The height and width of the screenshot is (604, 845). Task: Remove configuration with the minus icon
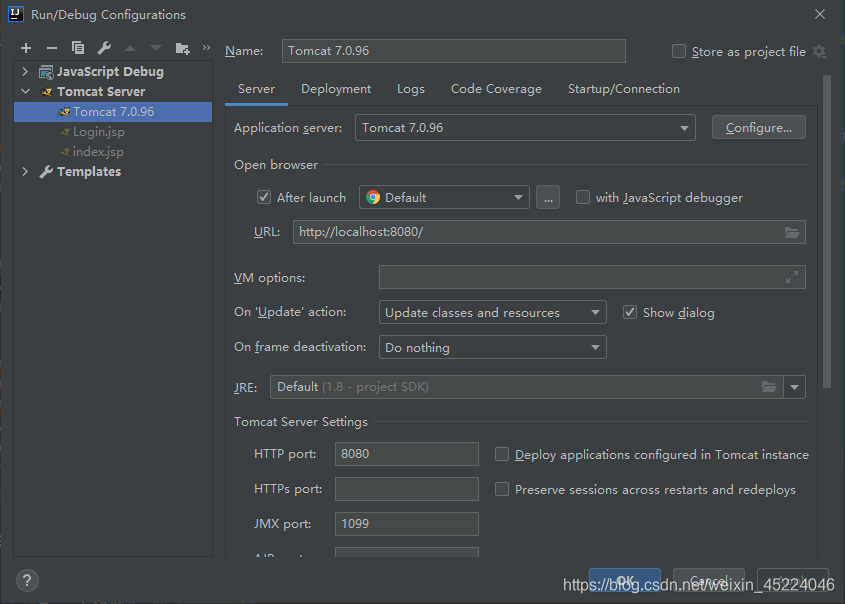52,48
